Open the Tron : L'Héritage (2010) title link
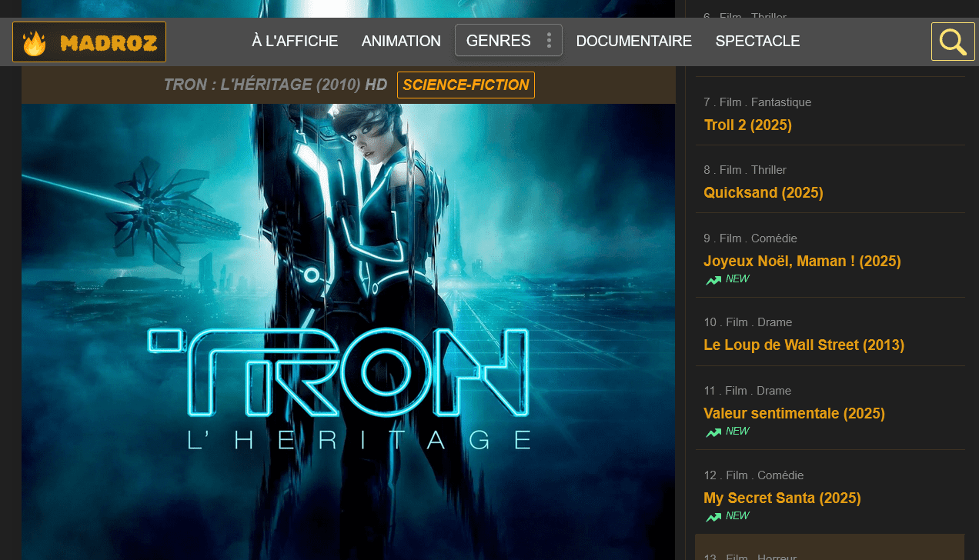The width and height of the screenshot is (979, 560). pos(275,85)
